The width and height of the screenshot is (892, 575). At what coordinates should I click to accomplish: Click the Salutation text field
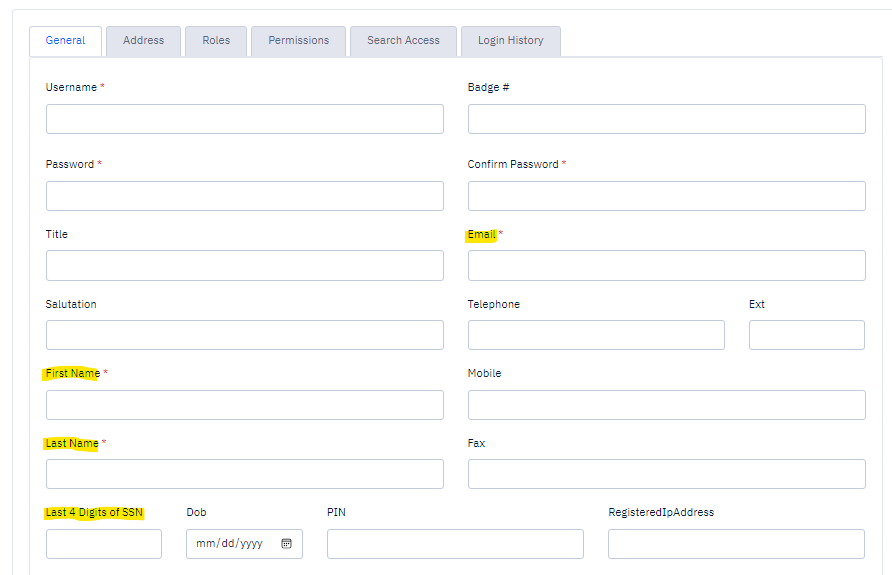pyautogui.click(x=244, y=335)
